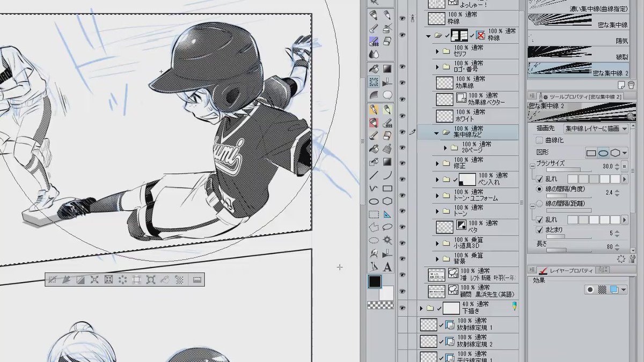Open the layer color effect dropdown arrow
This screenshot has width=644, height=362.
pos(624,290)
